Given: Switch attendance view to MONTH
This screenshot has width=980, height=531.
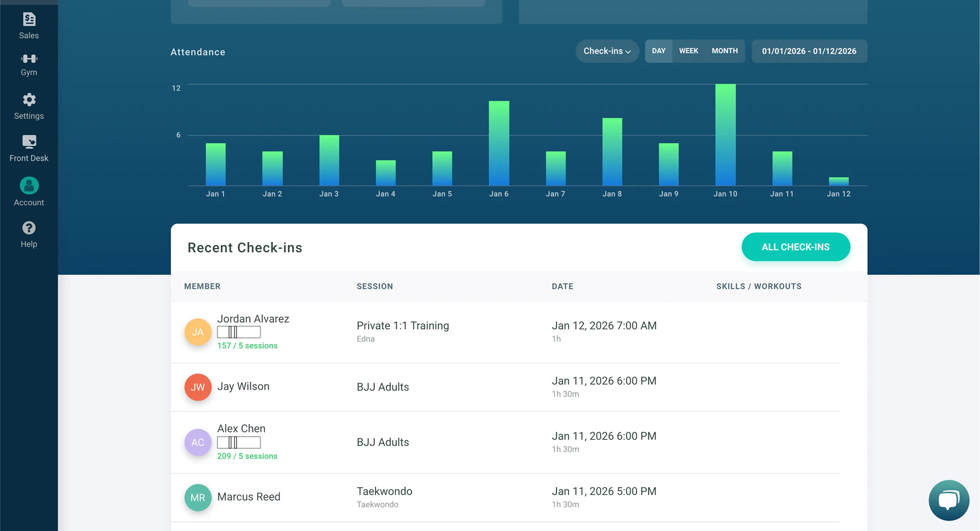Looking at the screenshot, I should pyautogui.click(x=724, y=51).
